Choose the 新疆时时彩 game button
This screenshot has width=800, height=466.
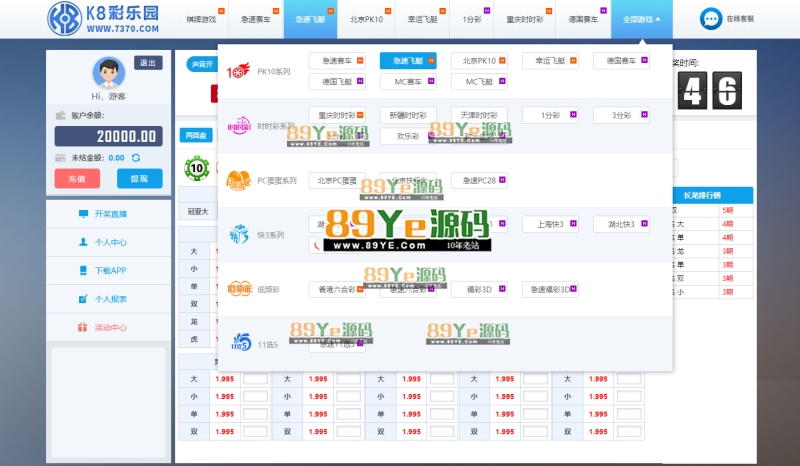pos(408,115)
